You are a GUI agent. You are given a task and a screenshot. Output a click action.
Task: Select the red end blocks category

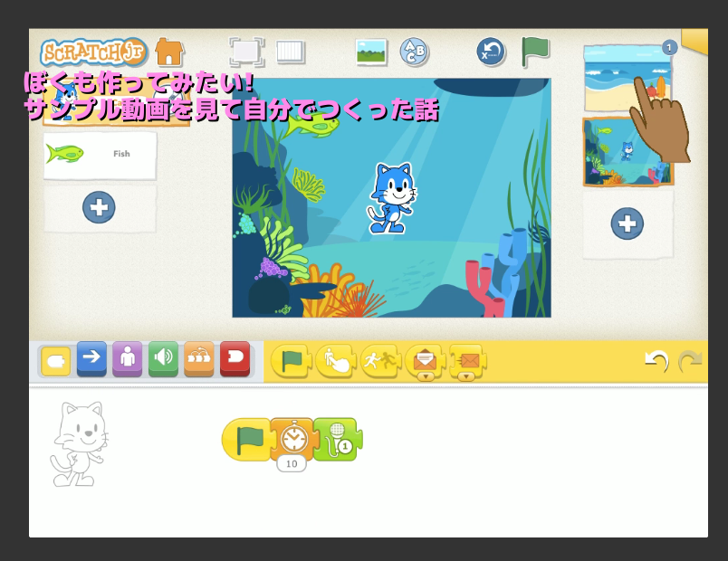coord(235,358)
